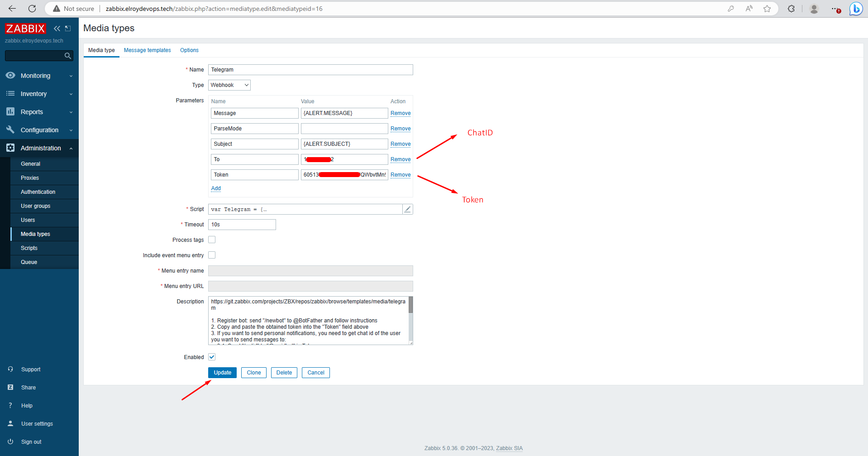Open General under Administration
The image size is (868, 456).
tap(44, 164)
